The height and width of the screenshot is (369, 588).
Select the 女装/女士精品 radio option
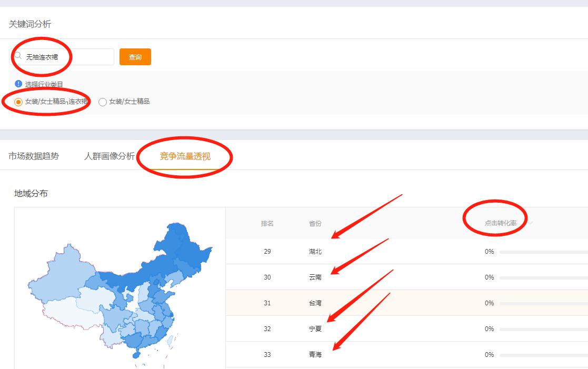click(x=102, y=102)
